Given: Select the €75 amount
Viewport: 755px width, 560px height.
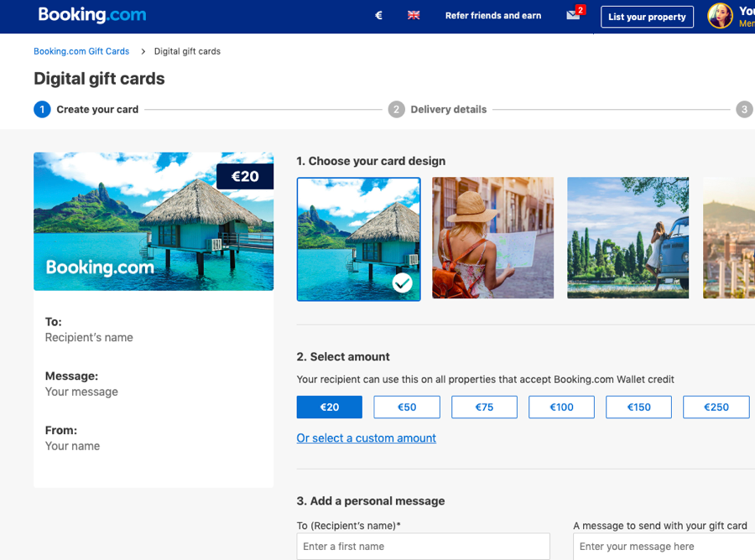Looking at the screenshot, I should 484,407.
